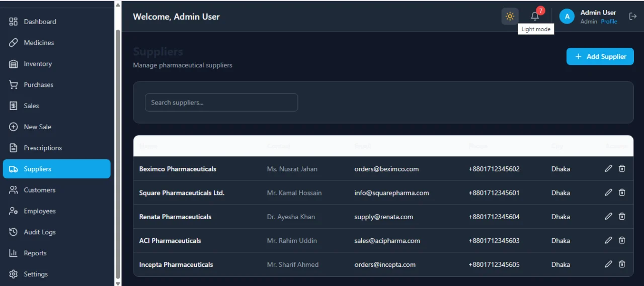Select the Renata Pharmaceuticals name cell

tap(175, 217)
